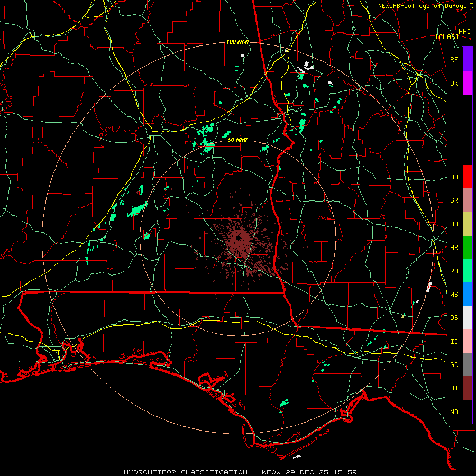Click the HA legend label

[x=454, y=177]
